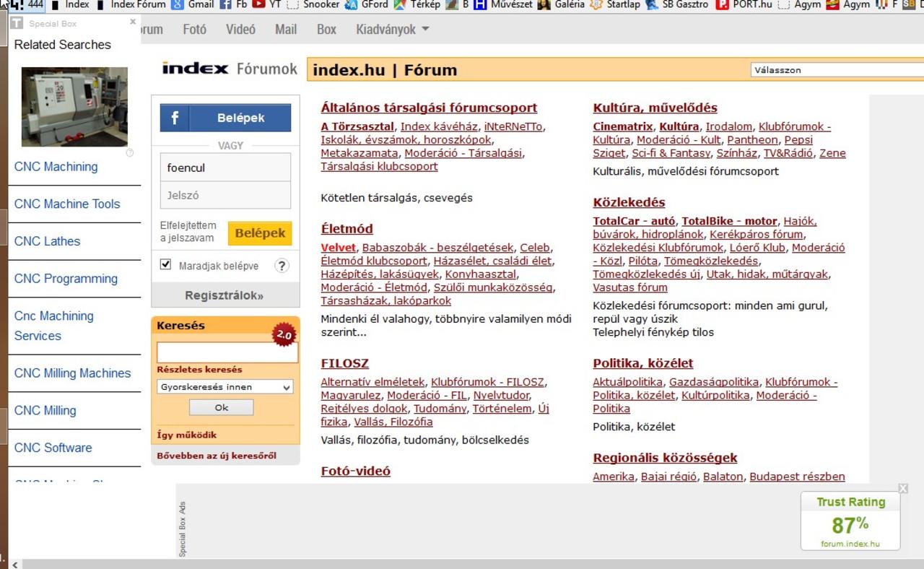
Task: Open the YT YouTube bookmark
Action: 266,4
